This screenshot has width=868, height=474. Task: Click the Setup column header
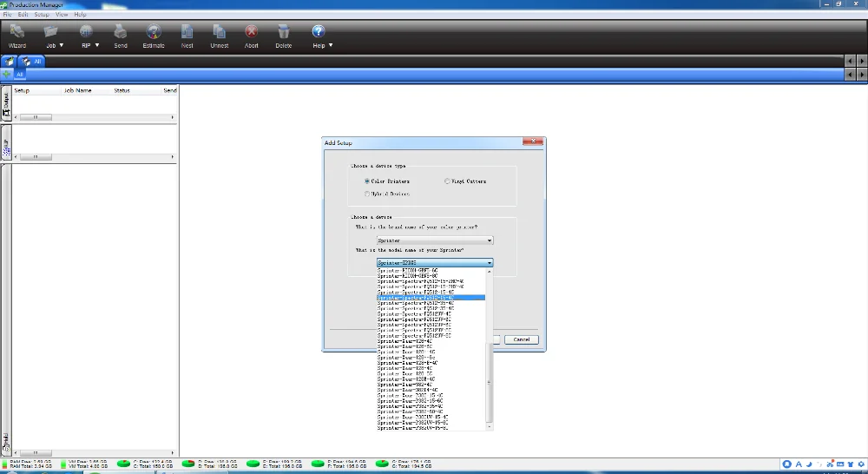point(22,90)
